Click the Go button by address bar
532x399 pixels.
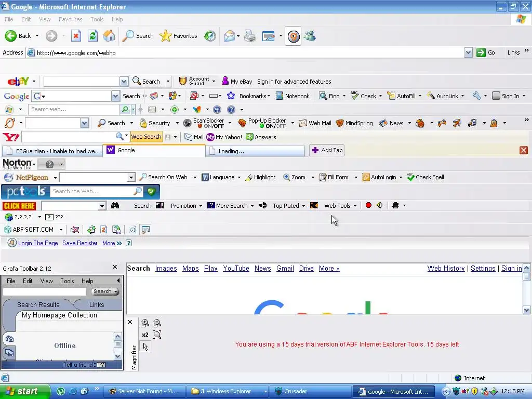pos(486,52)
